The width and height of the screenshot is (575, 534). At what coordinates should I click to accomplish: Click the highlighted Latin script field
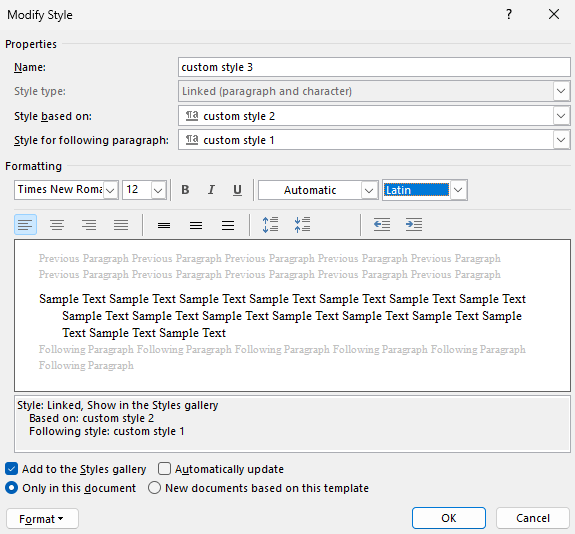click(417, 190)
